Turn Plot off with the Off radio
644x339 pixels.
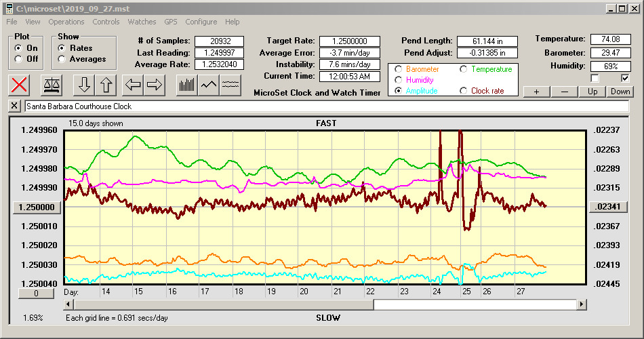pos(18,59)
